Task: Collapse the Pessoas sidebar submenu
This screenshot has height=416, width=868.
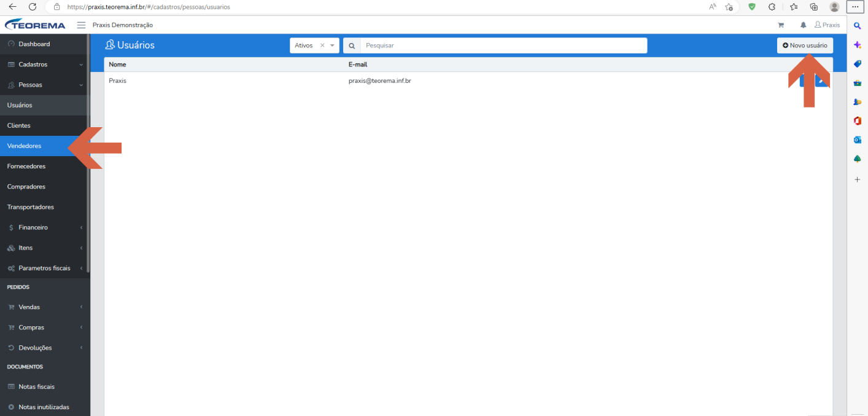Action: [x=45, y=85]
